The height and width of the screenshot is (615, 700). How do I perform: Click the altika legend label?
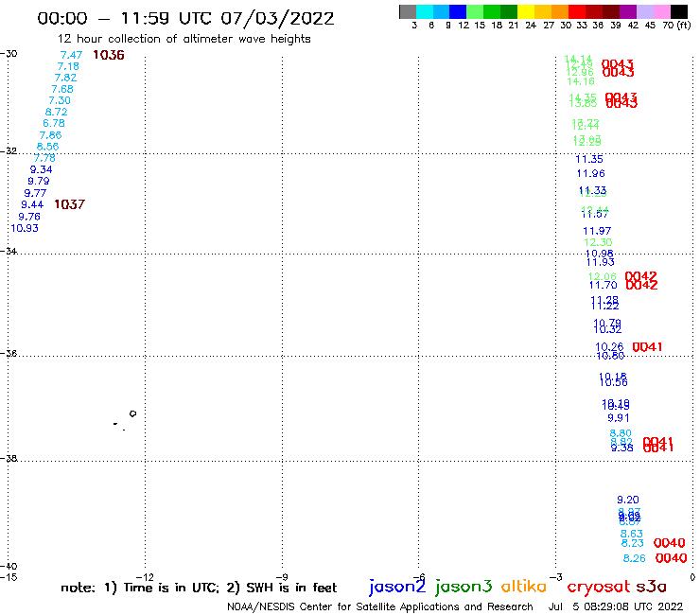(x=523, y=586)
